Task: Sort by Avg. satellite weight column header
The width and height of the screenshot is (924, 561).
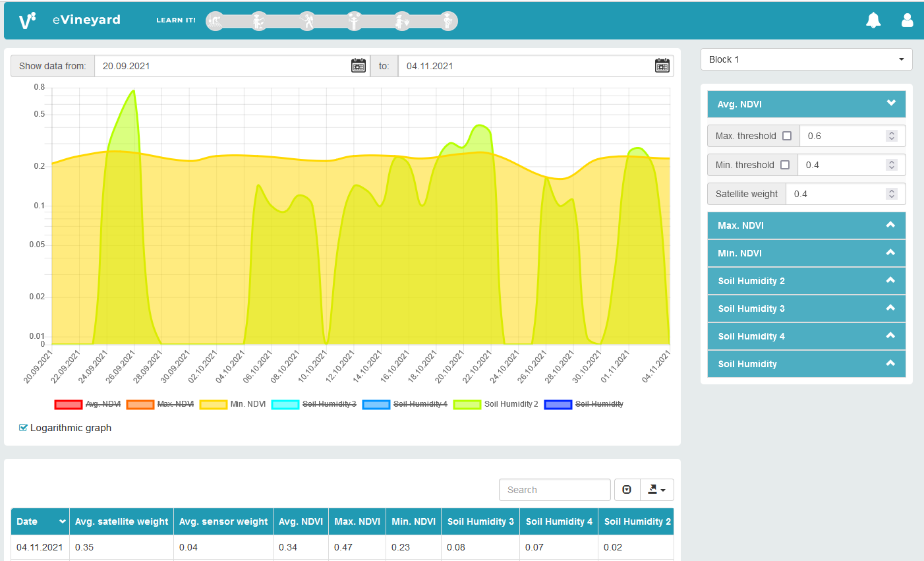Action: 121,521
